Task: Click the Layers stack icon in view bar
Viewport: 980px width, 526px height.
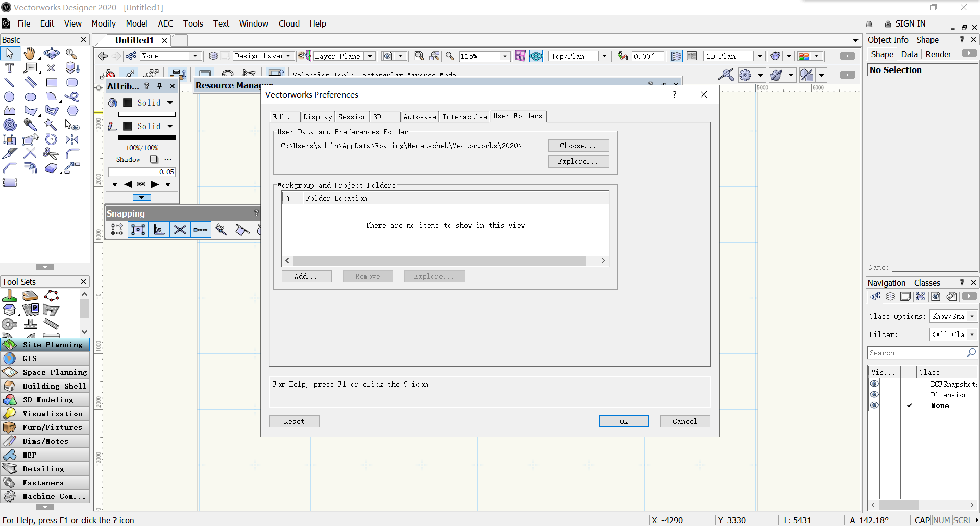Action: (213, 56)
